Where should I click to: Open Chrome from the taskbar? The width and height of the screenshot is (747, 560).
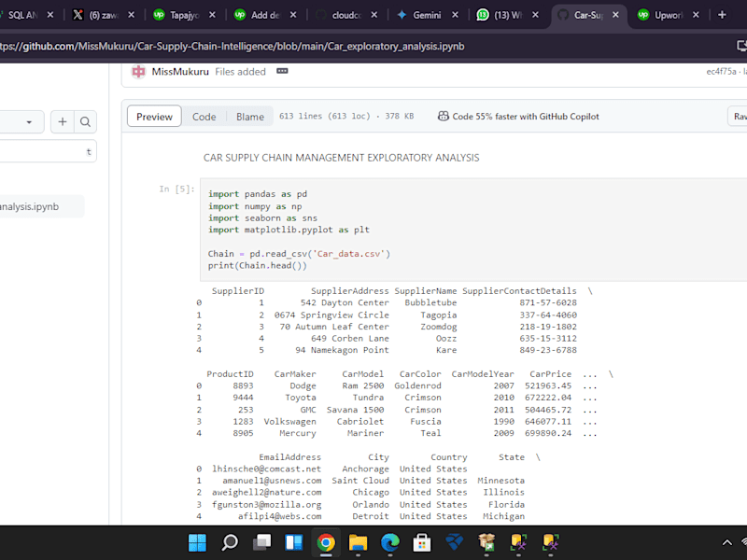pos(326,542)
